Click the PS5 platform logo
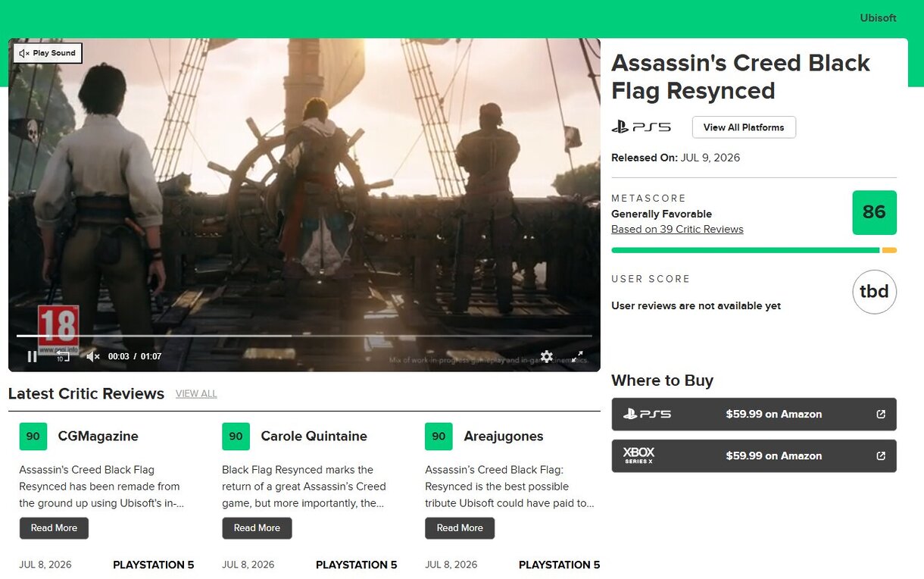Viewport: 924px width, 579px height. point(641,127)
